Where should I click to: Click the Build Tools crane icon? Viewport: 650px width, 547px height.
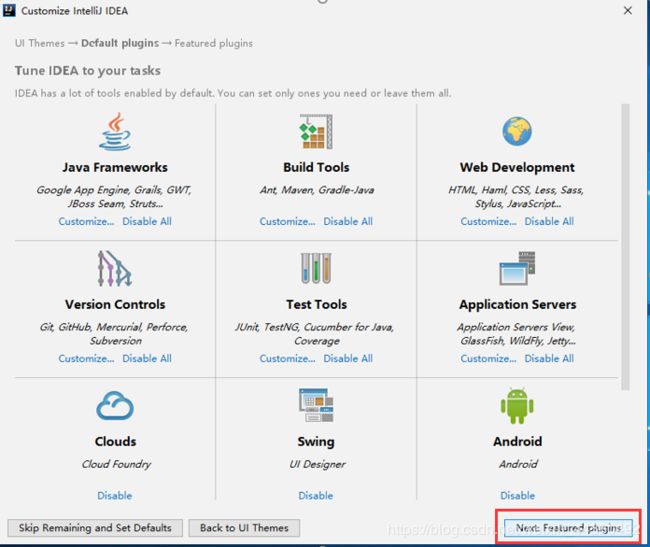coord(316,131)
